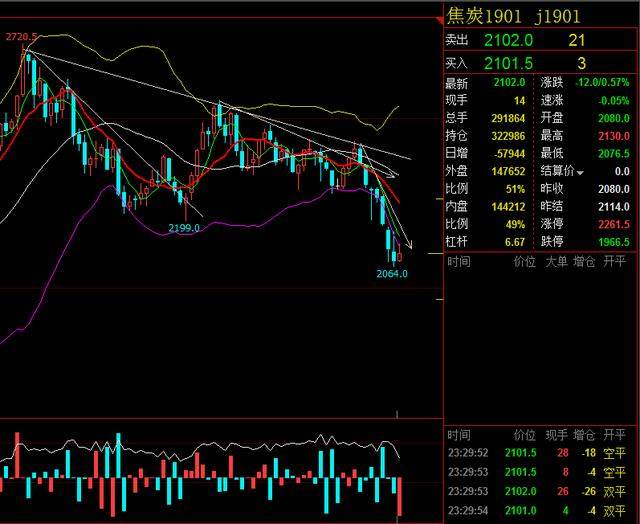Click the 持仓 value 322986
The height and width of the screenshot is (524, 640).
click(508, 136)
